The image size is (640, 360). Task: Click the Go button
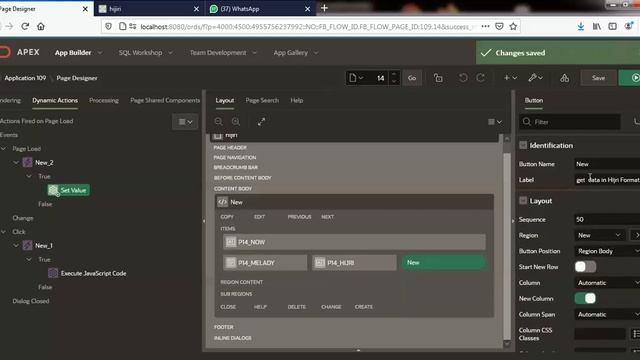coord(412,78)
